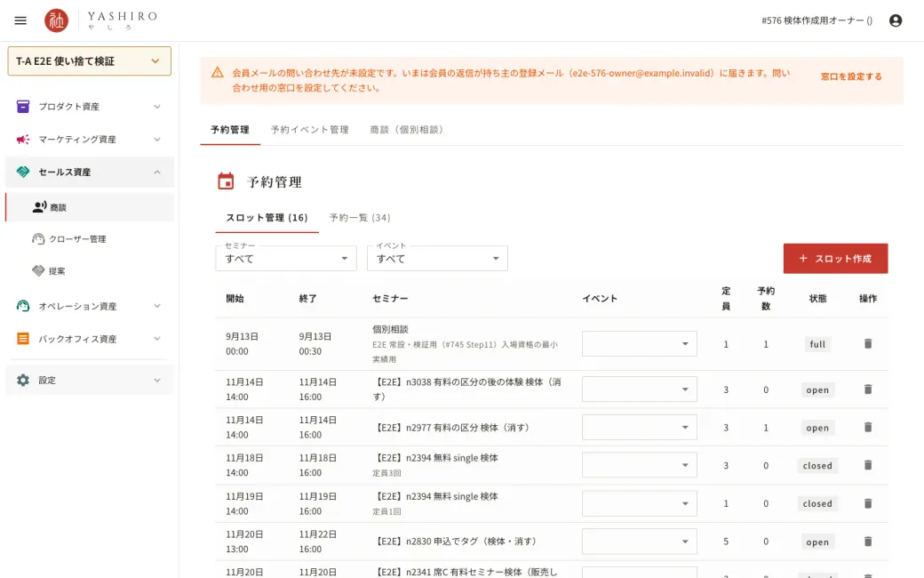This screenshot has width=924, height=578.
Task: Switch to the 予約イベント管理 tab
Action: pyautogui.click(x=309, y=130)
